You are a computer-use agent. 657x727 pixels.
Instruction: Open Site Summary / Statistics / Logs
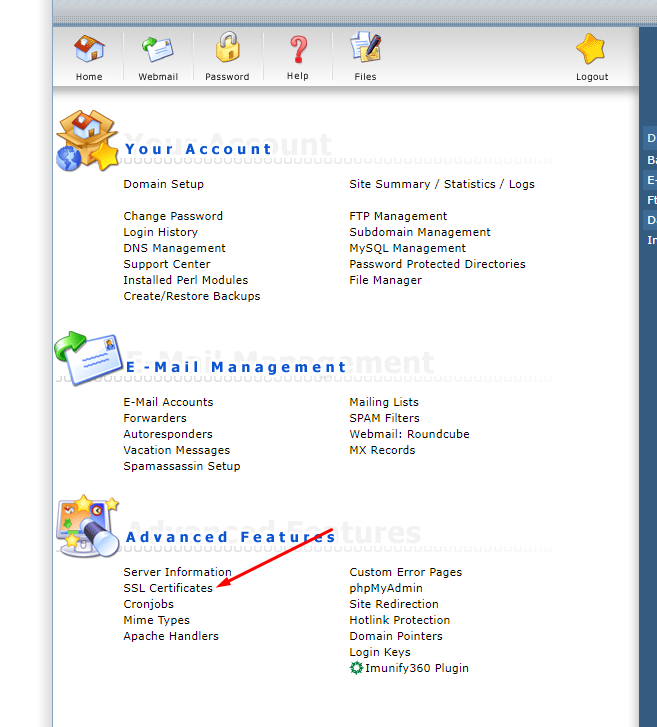pos(441,184)
